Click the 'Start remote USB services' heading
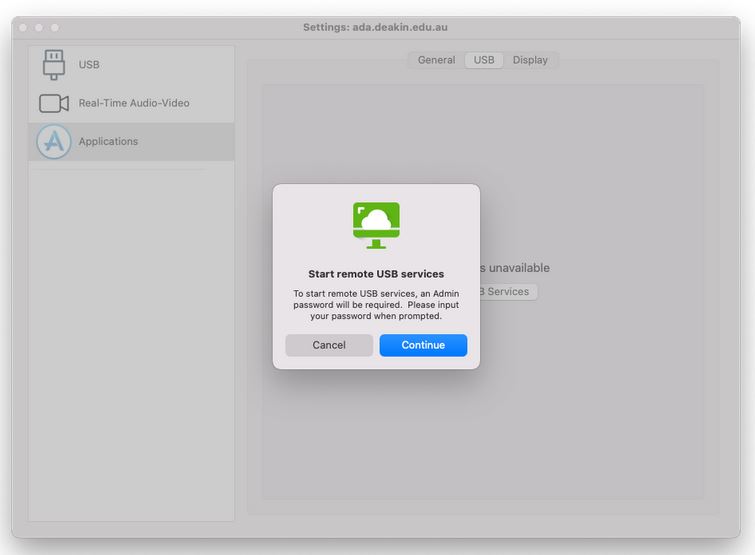755x555 pixels. (376, 274)
